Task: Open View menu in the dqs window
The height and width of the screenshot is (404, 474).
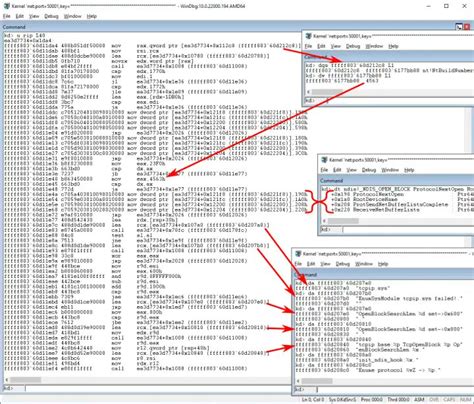Action: [x=335, y=46]
